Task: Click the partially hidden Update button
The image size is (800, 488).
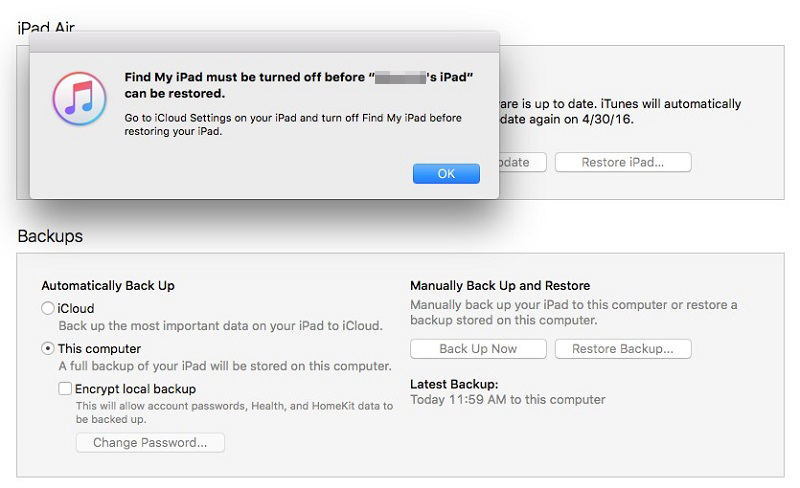Action: pyautogui.click(x=522, y=162)
